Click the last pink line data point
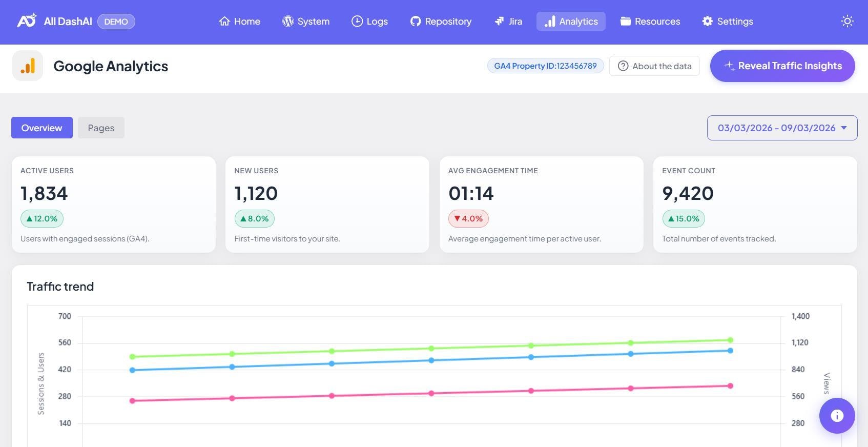868x447 pixels. pyautogui.click(x=730, y=386)
